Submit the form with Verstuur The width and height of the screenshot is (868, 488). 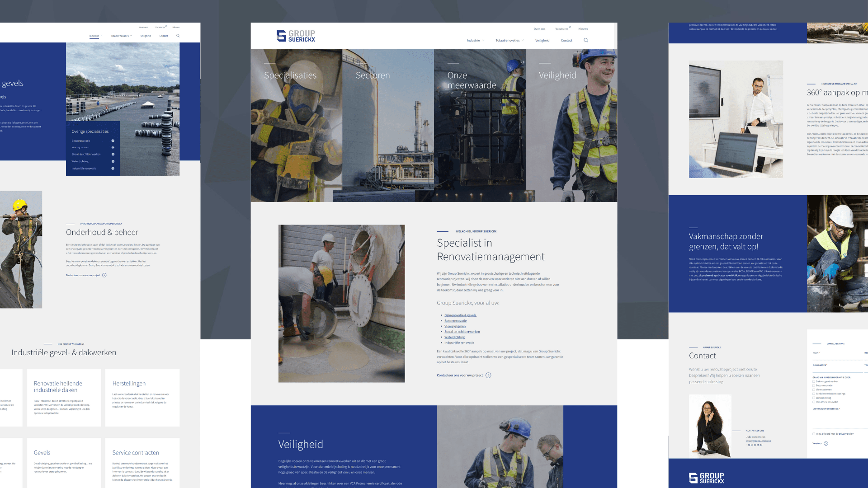(x=817, y=444)
